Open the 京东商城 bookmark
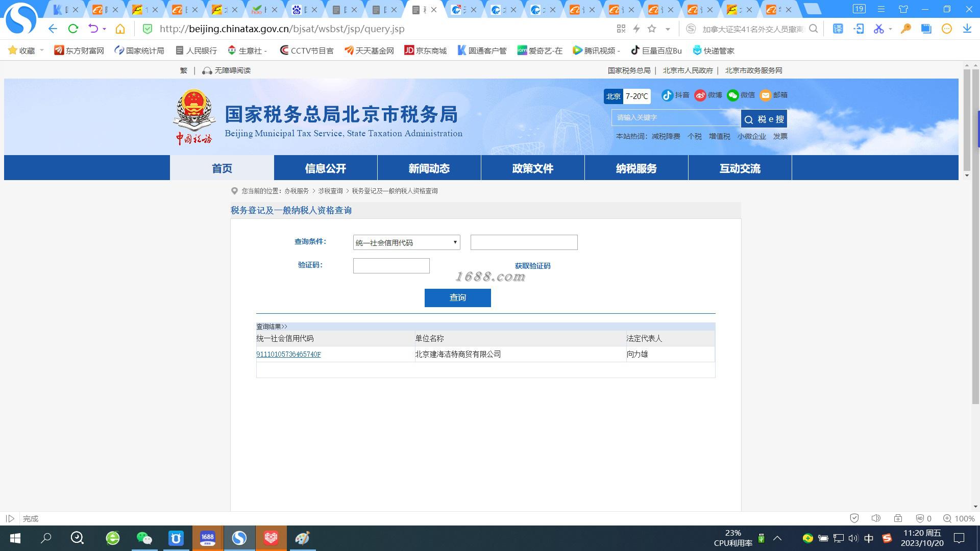The height and width of the screenshot is (551, 980). [426, 50]
